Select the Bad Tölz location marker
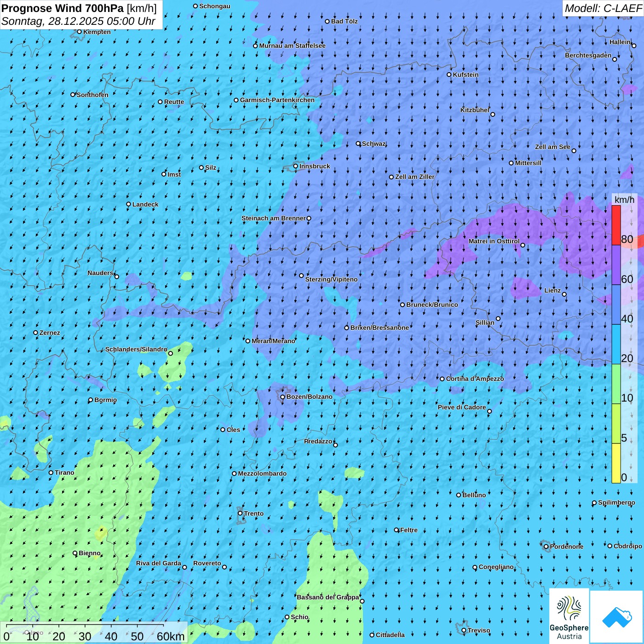The height and width of the screenshot is (644, 644). (x=328, y=21)
